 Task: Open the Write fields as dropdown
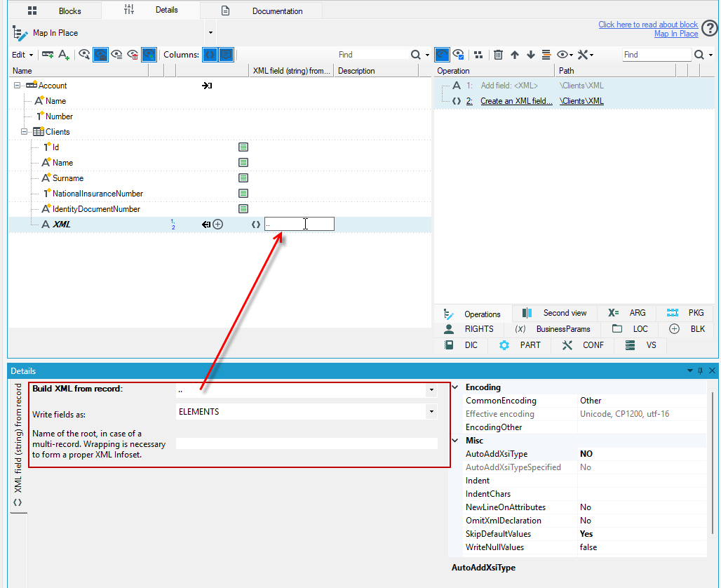(431, 411)
